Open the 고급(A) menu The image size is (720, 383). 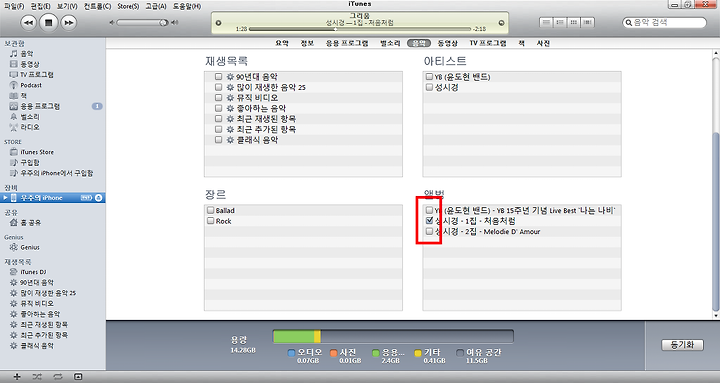coord(156,6)
